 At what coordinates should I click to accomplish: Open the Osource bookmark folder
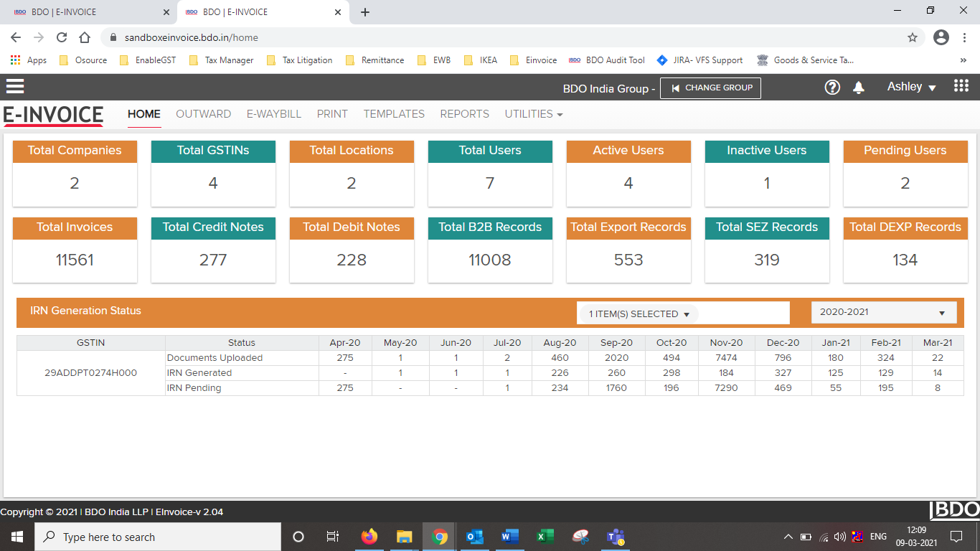[83, 60]
